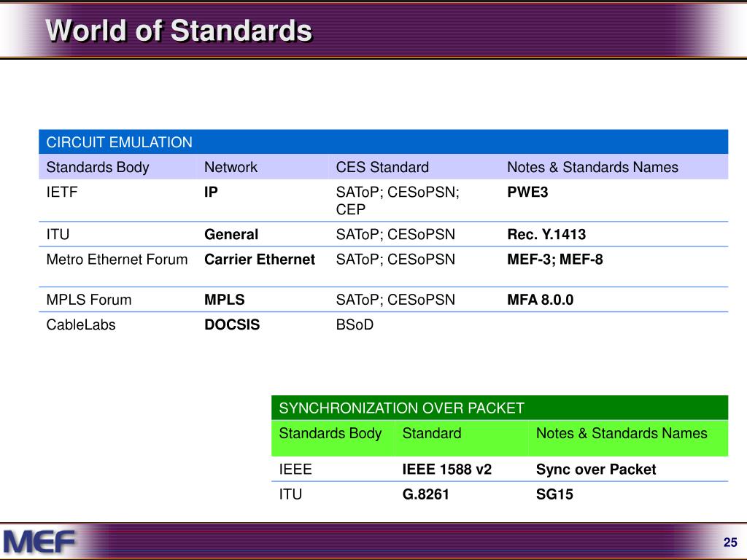
Task: Click the MEF logo in the footer
Action: coord(39,542)
